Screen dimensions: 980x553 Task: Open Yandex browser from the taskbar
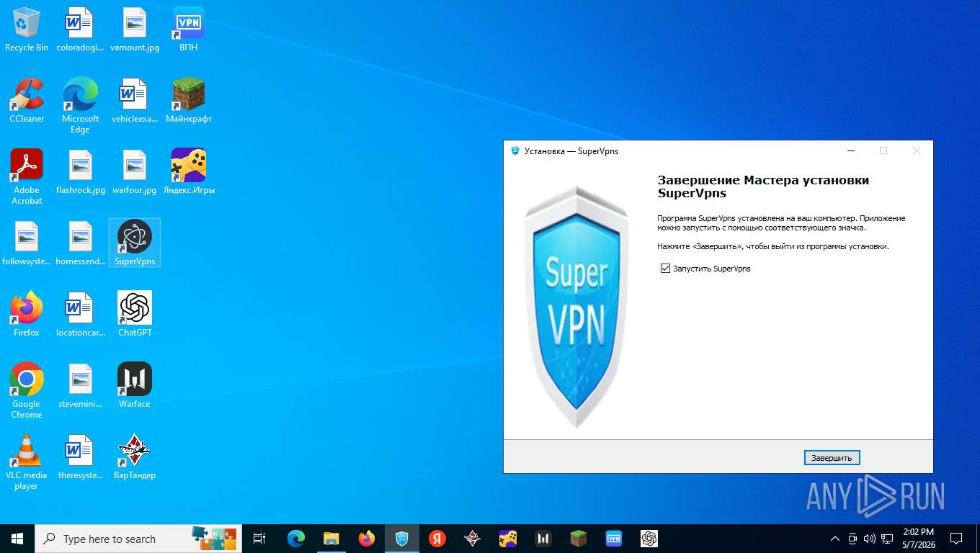click(437, 539)
